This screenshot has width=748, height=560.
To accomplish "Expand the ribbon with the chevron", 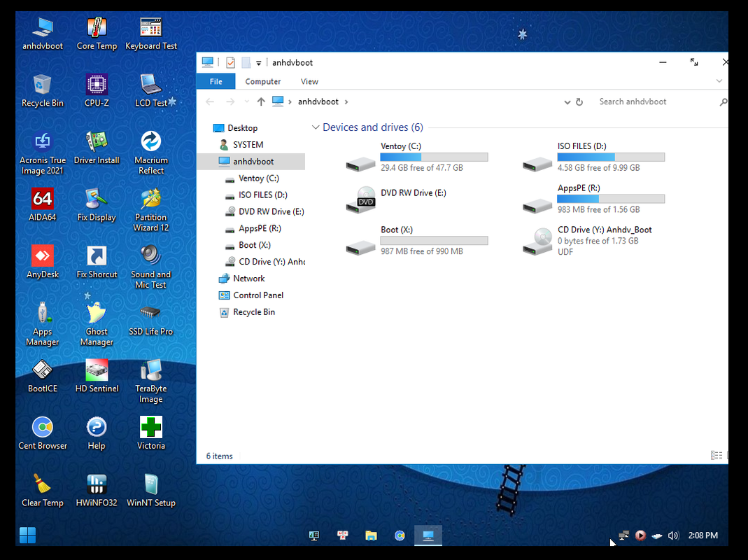I will [x=719, y=81].
